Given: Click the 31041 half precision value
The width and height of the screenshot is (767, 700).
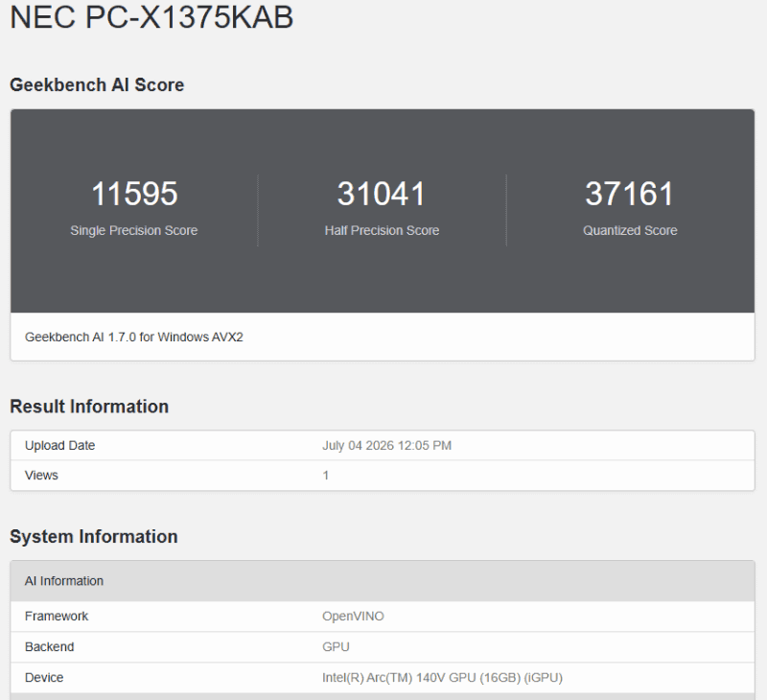Looking at the screenshot, I should click(382, 194).
